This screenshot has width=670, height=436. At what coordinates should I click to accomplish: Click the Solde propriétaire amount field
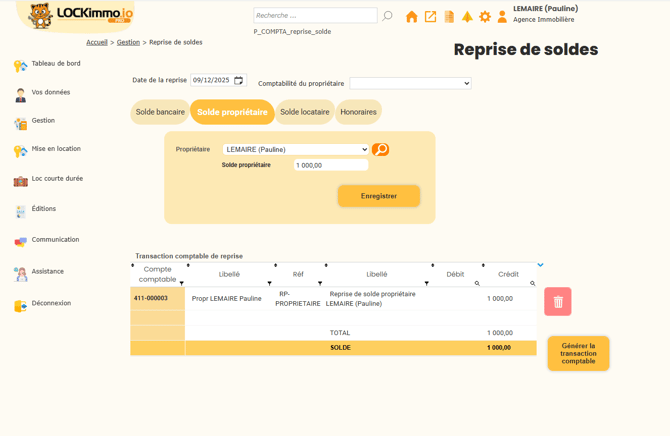pyautogui.click(x=330, y=165)
